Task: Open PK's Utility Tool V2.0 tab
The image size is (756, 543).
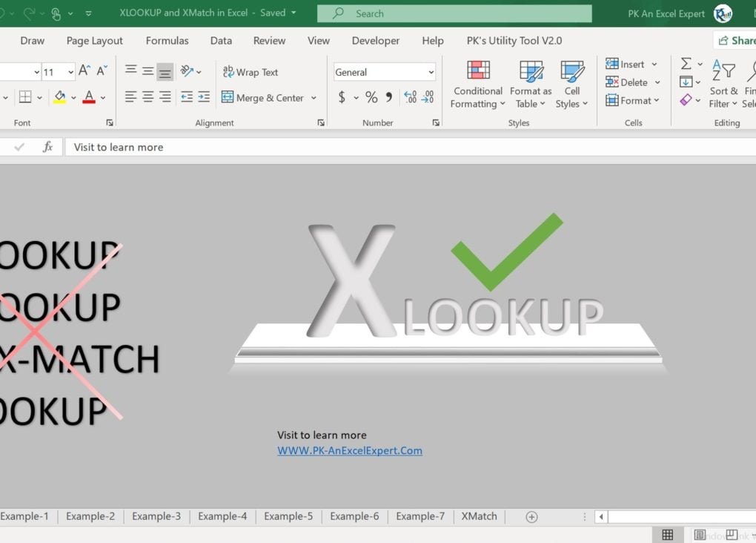Action: point(514,41)
